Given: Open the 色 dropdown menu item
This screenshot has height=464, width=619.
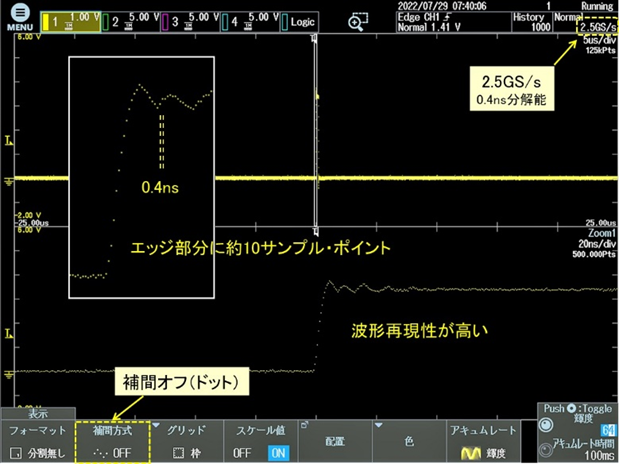Looking at the screenshot, I should tap(409, 441).
